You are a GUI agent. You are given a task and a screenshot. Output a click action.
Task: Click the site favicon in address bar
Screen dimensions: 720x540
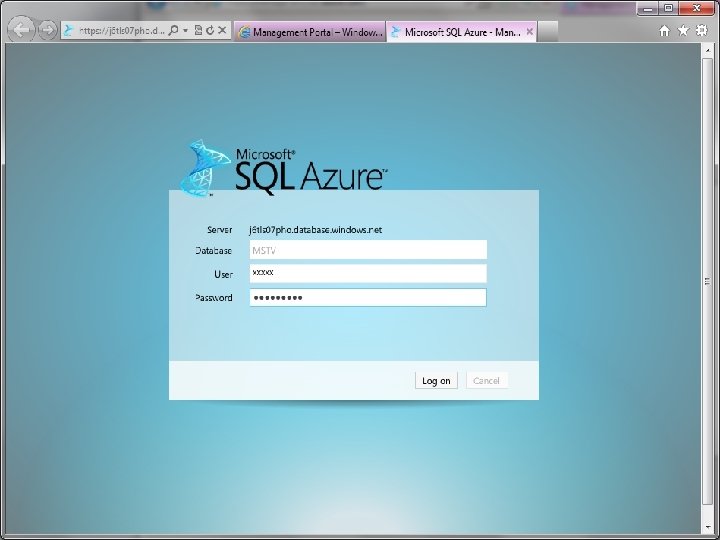pyautogui.click(x=69, y=31)
